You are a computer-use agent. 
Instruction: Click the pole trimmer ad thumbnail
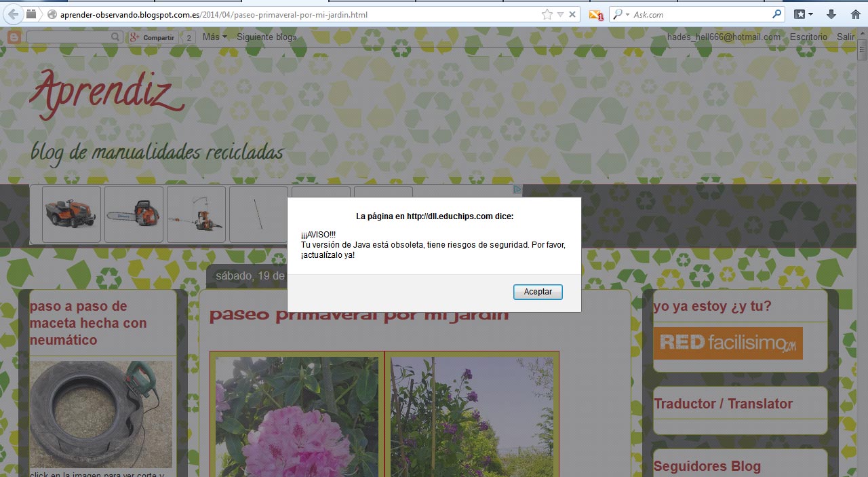pyautogui.click(x=196, y=214)
